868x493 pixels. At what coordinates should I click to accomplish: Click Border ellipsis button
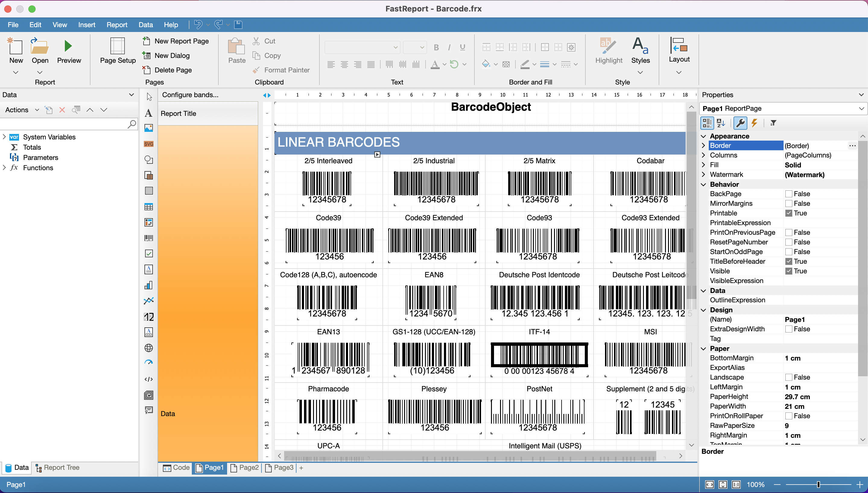852,146
